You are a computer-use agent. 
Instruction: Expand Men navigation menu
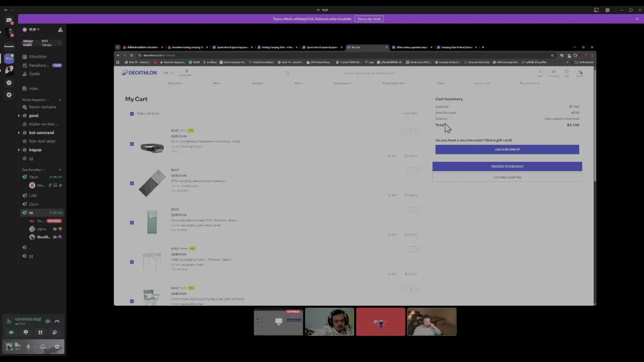pos(217,83)
